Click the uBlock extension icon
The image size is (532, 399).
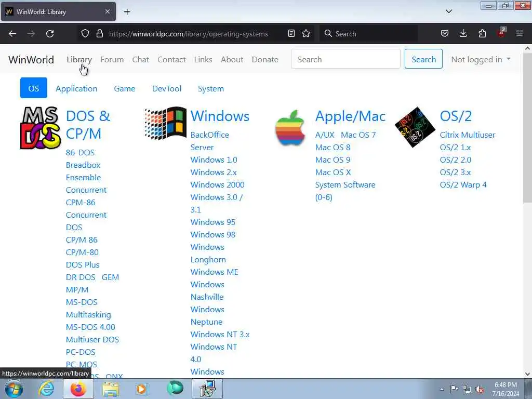coord(501,33)
